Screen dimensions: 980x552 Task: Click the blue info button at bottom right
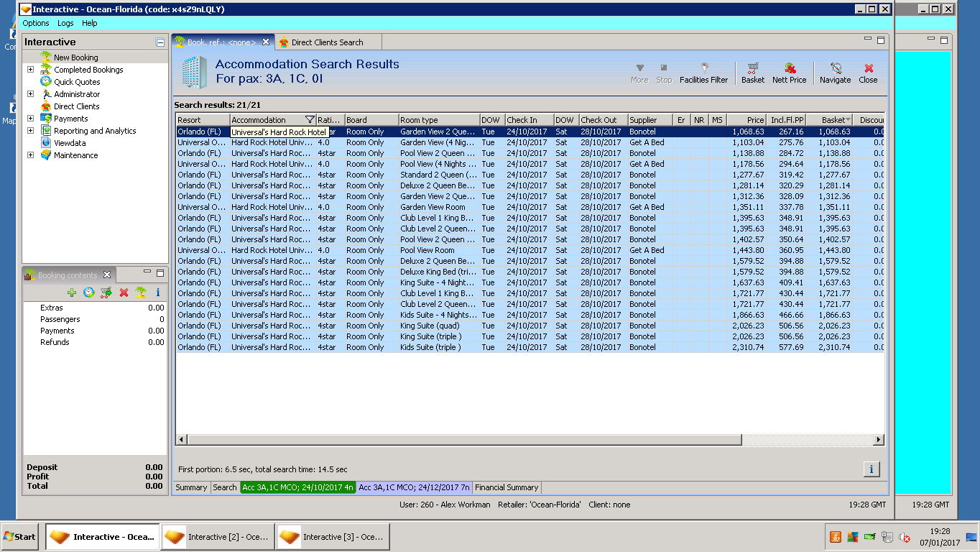[871, 469]
